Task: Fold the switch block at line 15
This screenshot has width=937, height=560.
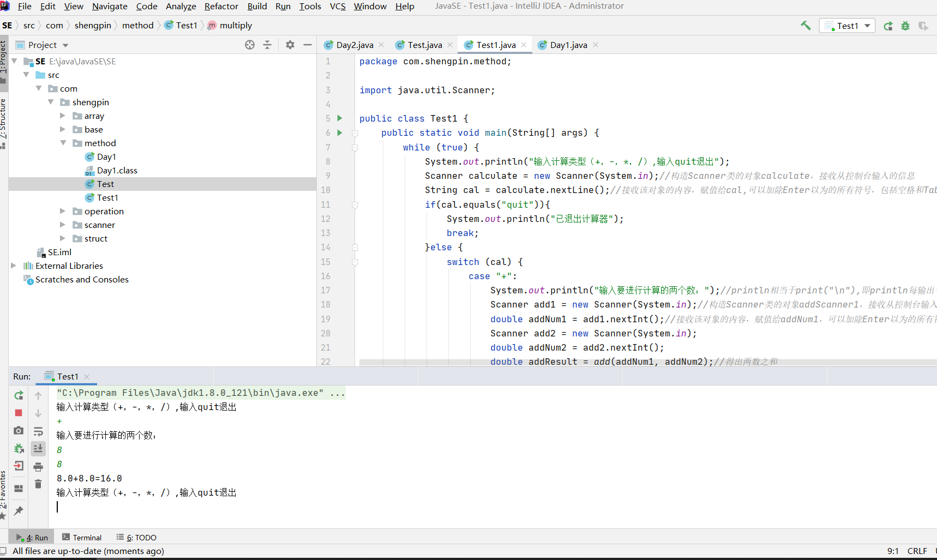Action: 355,262
